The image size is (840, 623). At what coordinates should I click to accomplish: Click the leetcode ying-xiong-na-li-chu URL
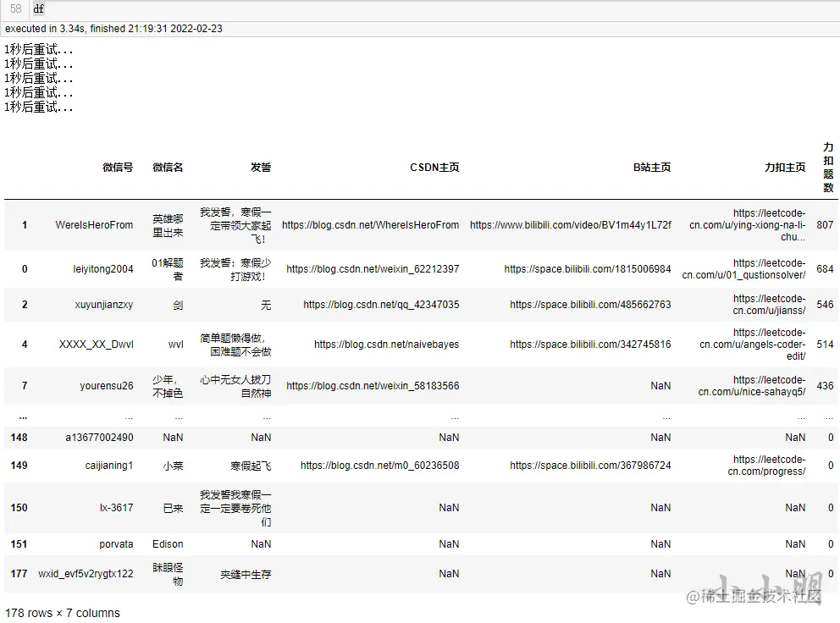point(748,225)
